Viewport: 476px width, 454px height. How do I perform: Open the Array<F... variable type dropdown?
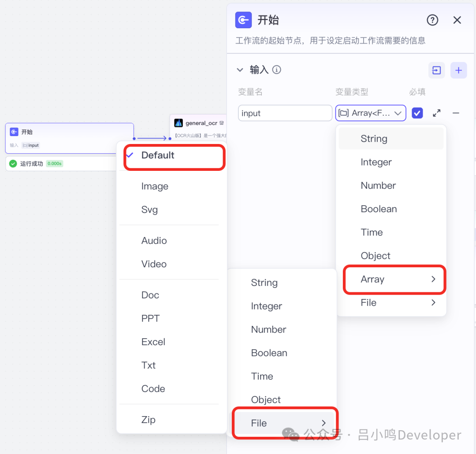click(370, 113)
